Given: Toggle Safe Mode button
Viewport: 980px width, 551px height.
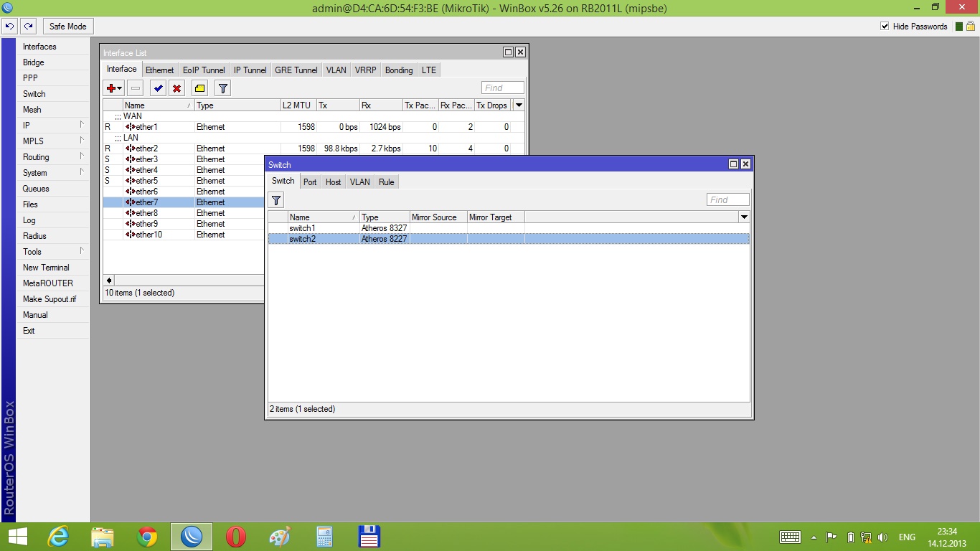Looking at the screenshot, I should [67, 27].
